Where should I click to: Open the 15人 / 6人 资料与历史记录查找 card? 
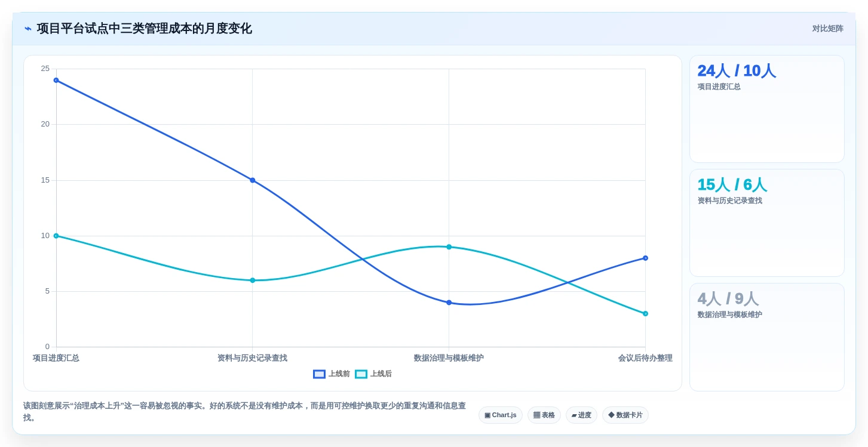pos(767,223)
